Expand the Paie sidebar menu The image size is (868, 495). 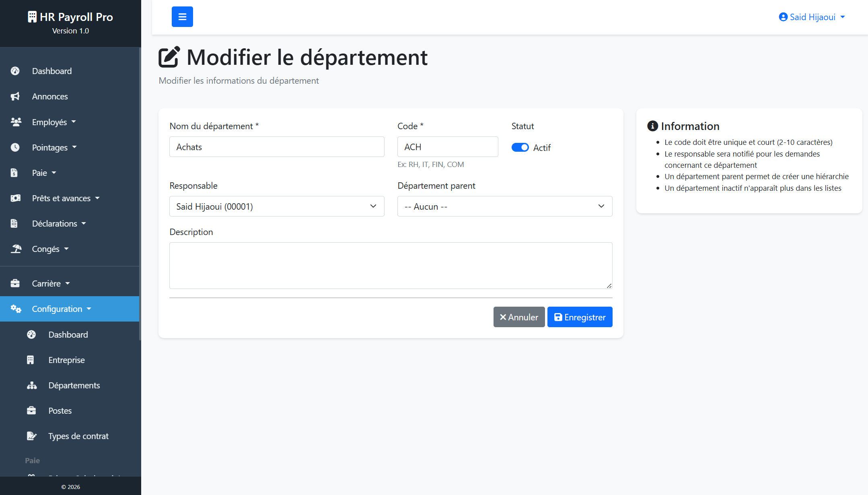click(70, 173)
